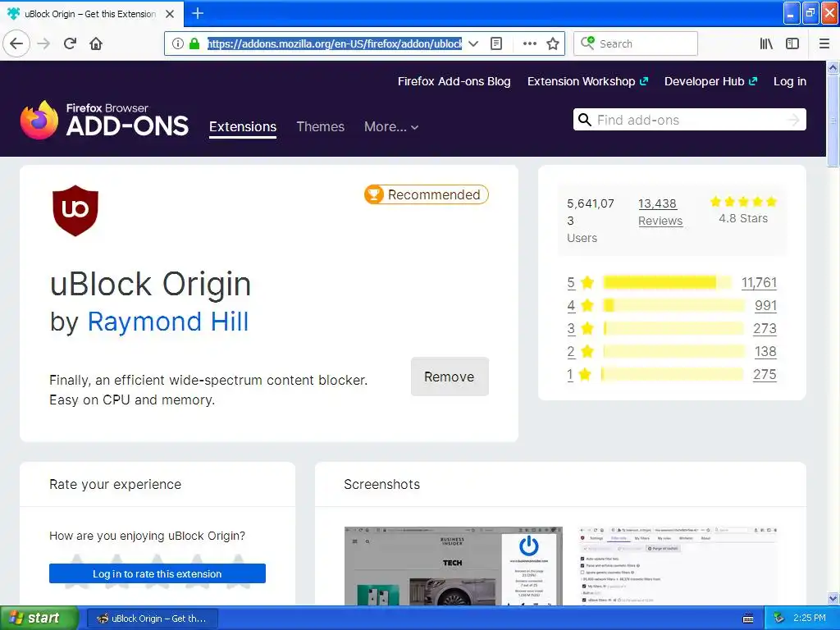Click the tray icon next to the clock
This screenshot has width=840, height=630.
(x=779, y=618)
